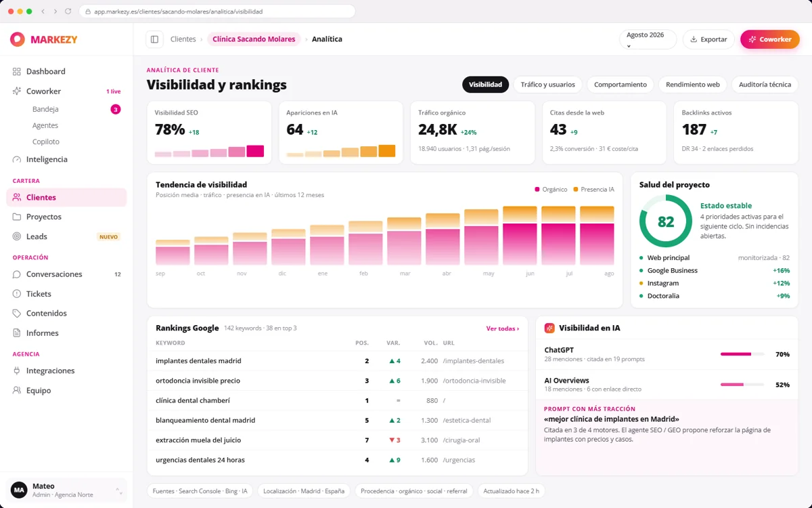The width and height of the screenshot is (812, 508).
Task: Click the AI Overviews 52% progress bar
Action: (x=742, y=385)
